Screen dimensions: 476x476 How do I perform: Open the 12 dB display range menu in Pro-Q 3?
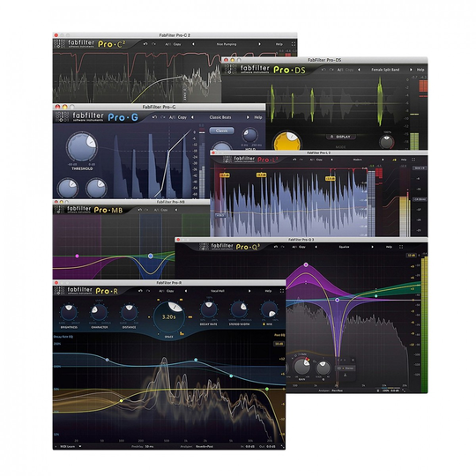coord(412,256)
